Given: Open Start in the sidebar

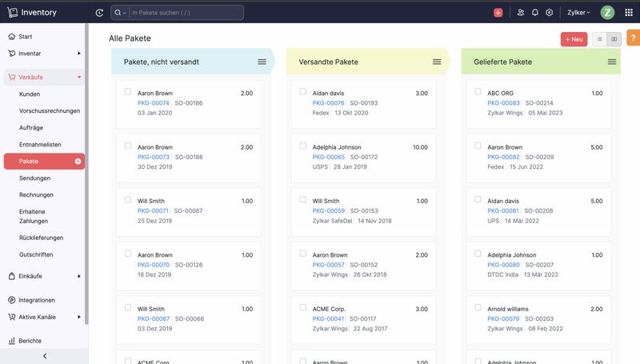Looking at the screenshot, I should click(25, 36).
